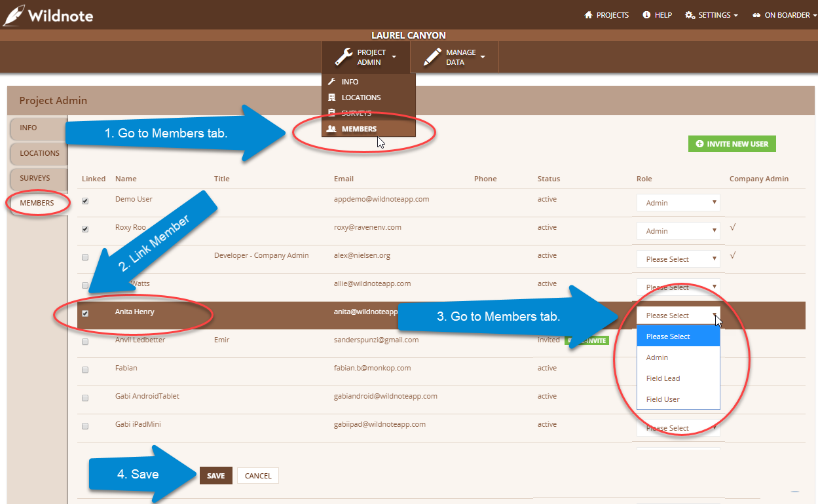818x504 pixels.
Task: Switch to the Info side tab
Action: pyautogui.click(x=38, y=128)
